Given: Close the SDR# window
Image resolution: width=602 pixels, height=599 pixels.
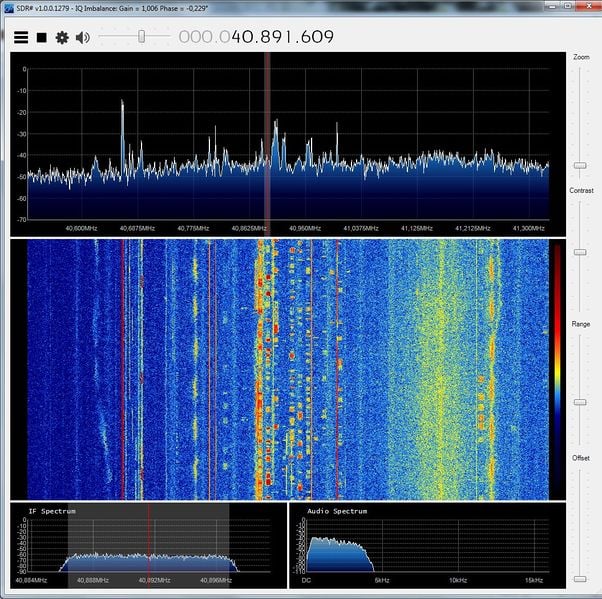Looking at the screenshot, I should point(588,5).
